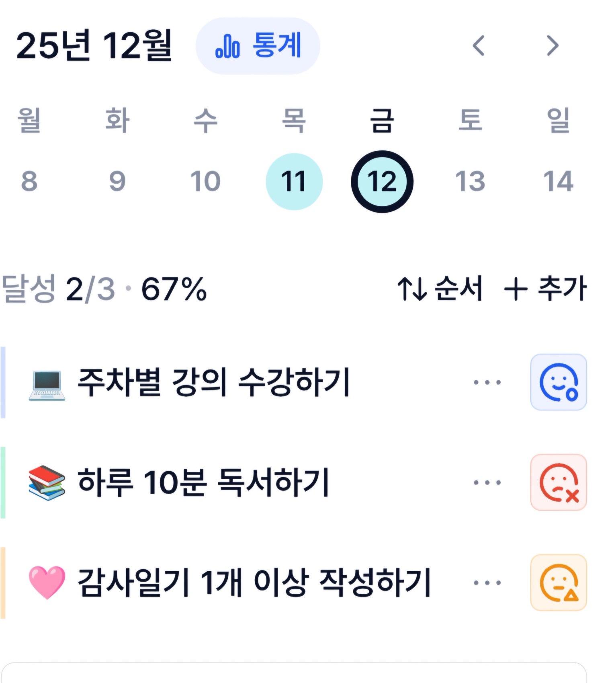Open more options for 감사일기 1개 이상 작성하기
616x683 pixels.
pos(487,582)
